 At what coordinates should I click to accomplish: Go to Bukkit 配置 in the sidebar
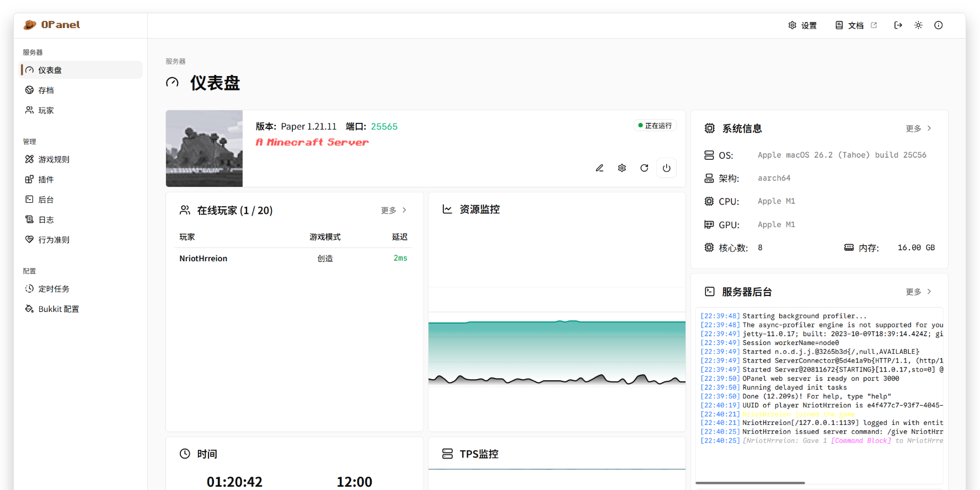pos(58,309)
